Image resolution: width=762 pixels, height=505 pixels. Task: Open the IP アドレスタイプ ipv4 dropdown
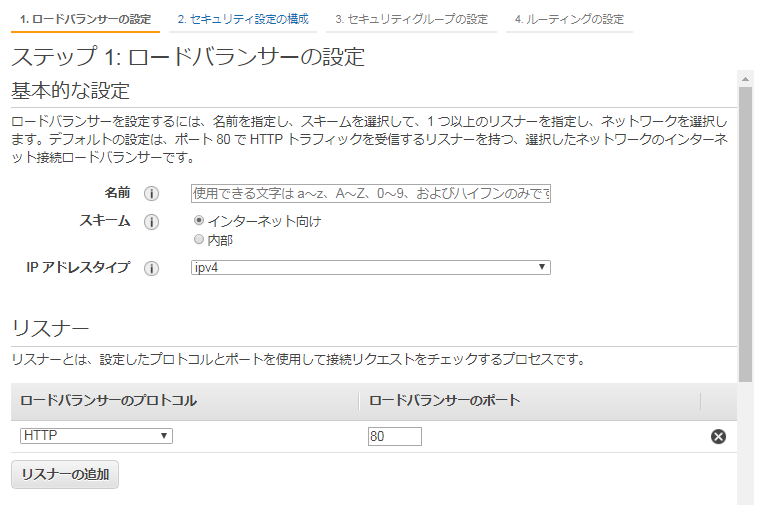coord(370,267)
